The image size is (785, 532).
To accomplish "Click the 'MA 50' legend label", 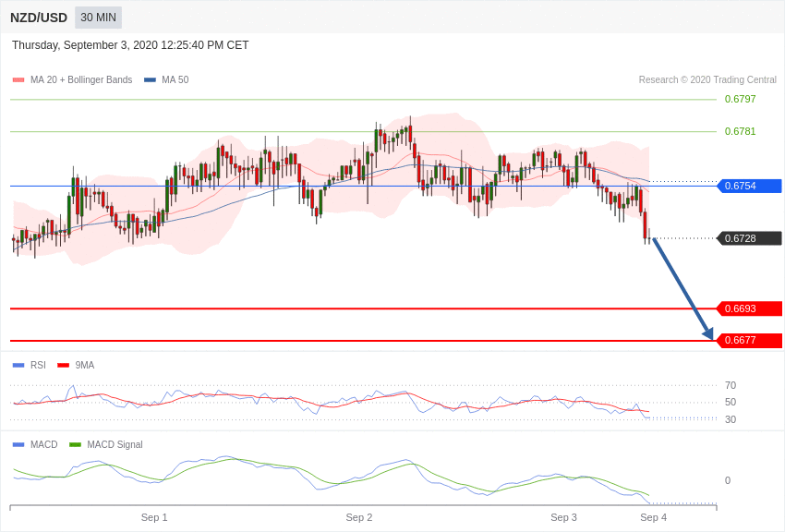I will [175, 79].
